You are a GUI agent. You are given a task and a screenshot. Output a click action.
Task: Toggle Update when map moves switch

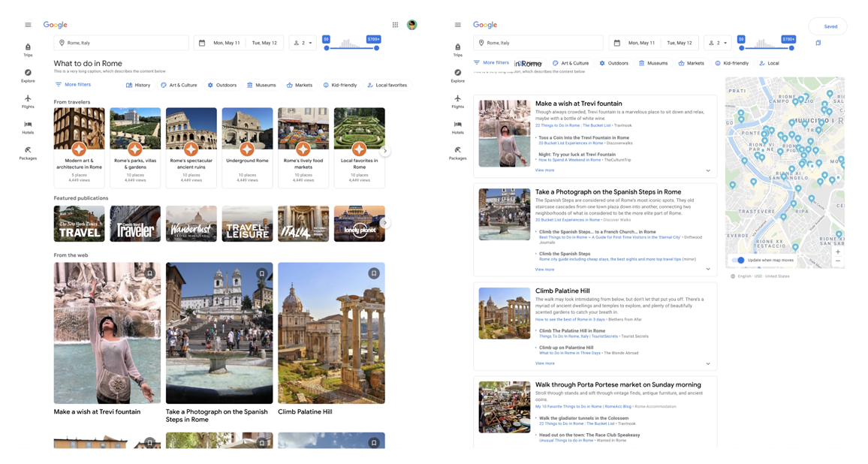(738, 260)
